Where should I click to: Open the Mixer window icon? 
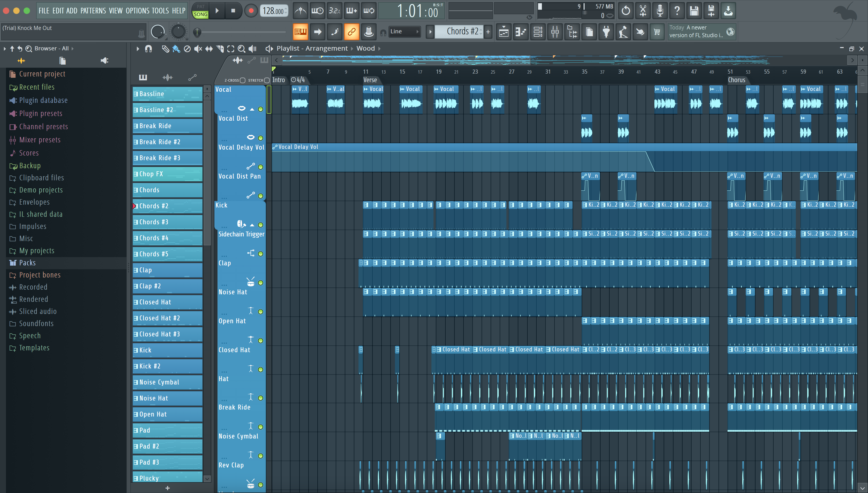coord(555,32)
